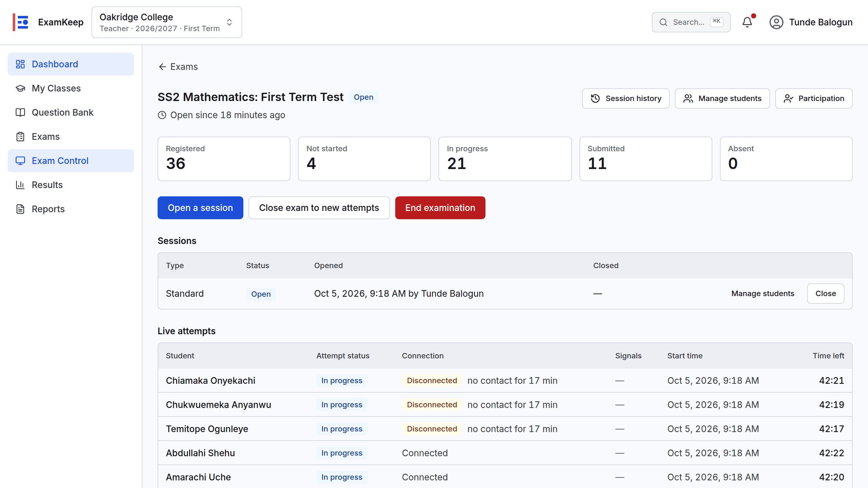Click the Dashboard grid icon in sidebar

click(20, 64)
